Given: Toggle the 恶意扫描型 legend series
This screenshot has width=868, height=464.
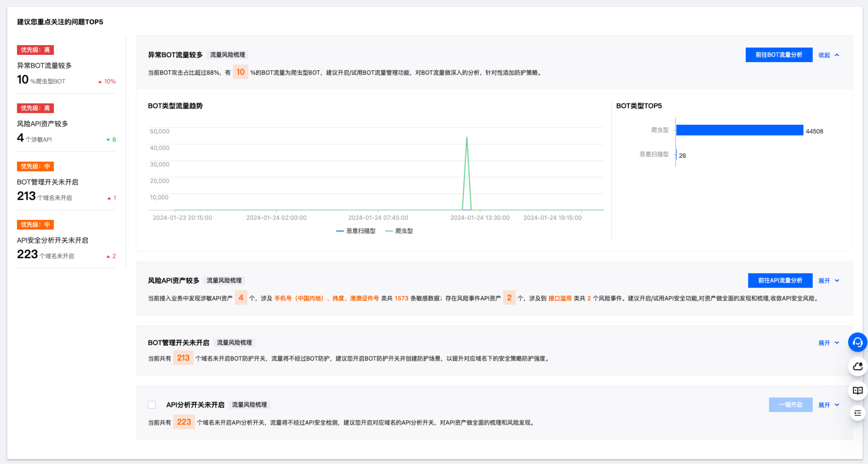Looking at the screenshot, I should [x=356, y=231].
